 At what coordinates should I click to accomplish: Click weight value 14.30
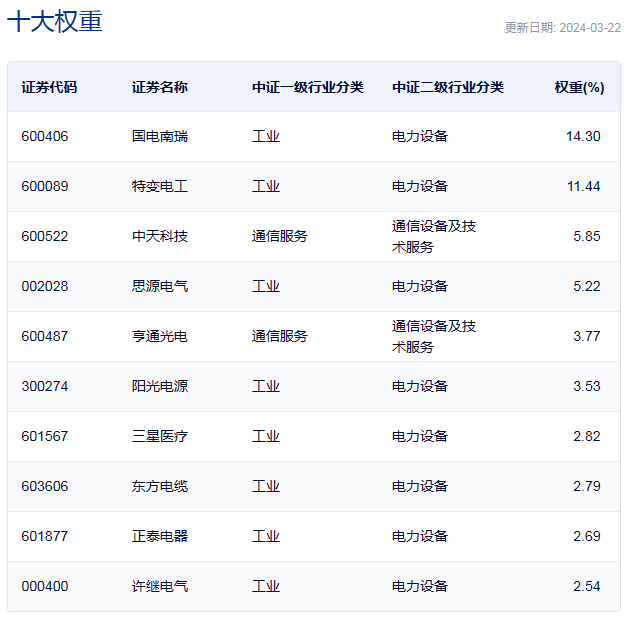coord(583,136)
